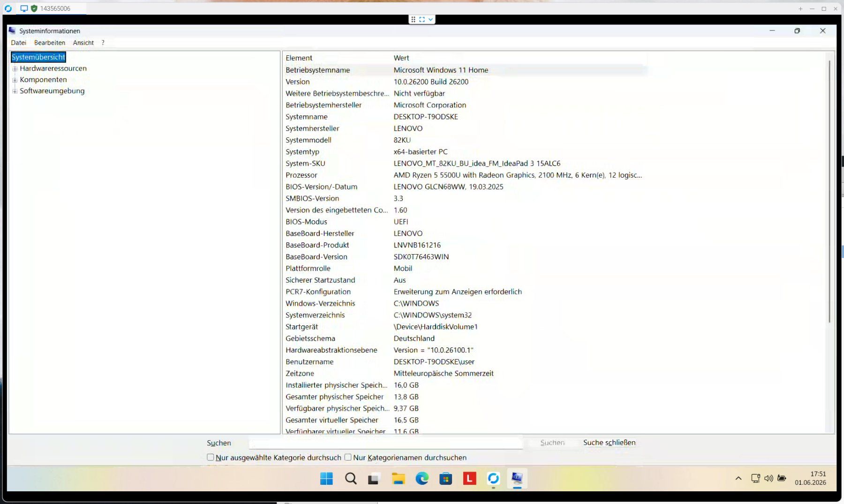This screenshot has height=504, width=844.
Task: Select the Systemhersteller LENOVO row
Action: click(x=465, y=128)
